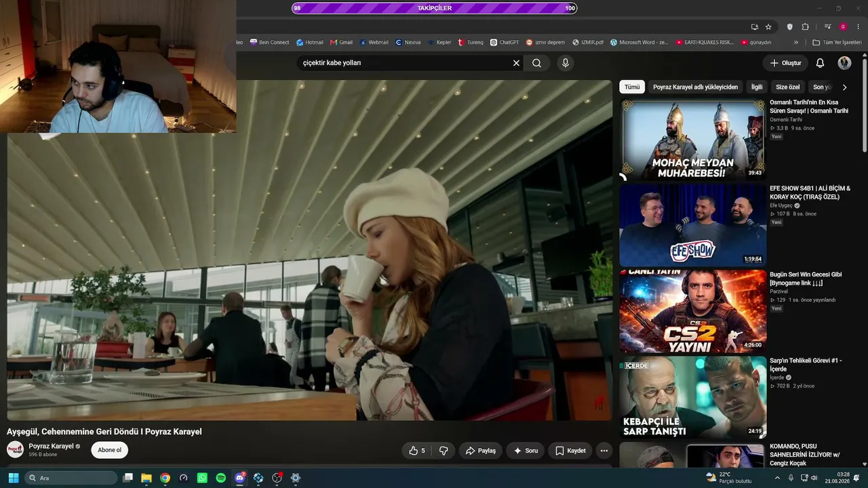This screenshot has height=488, width=868.
Task: Open the Windows Start menu
Action: point(14,478)
